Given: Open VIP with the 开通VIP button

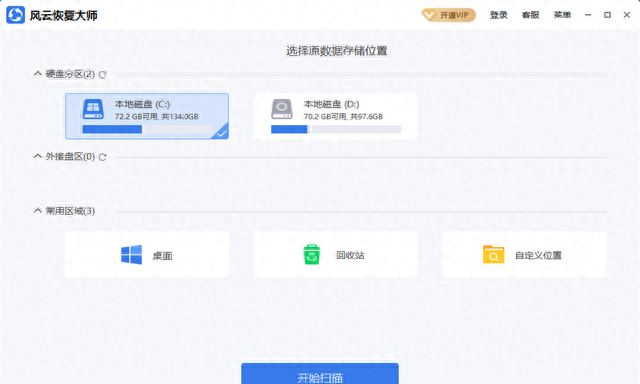Looking at the screenshot, I should click(x=449, y=15).
